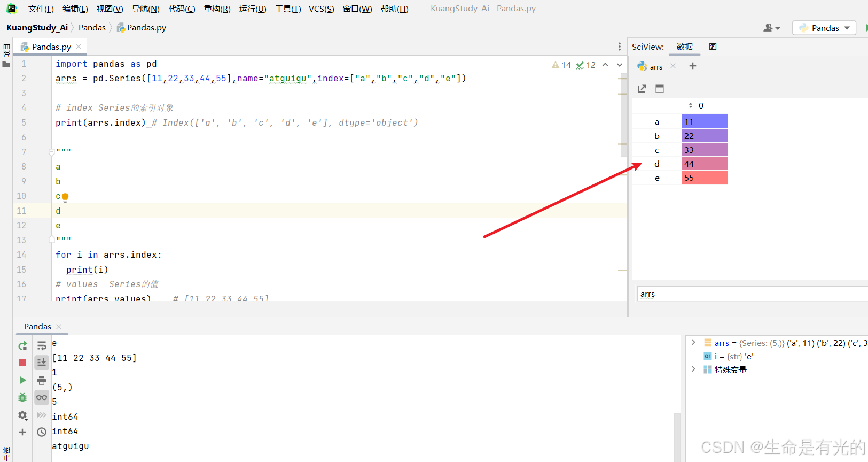Viewport: 868px width, 462px height.
Task: Switch to SciView 数据 tab
Action: [685, 47]
